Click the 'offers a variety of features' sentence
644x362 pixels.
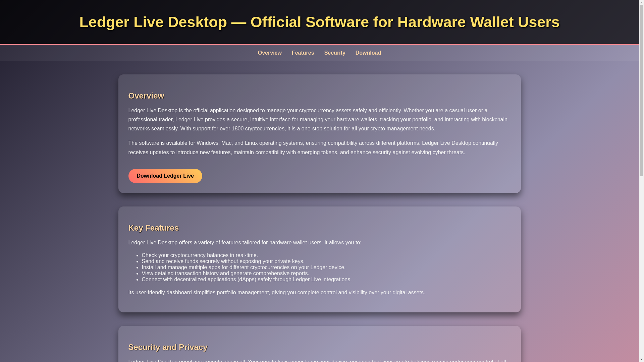coord(245,243)
